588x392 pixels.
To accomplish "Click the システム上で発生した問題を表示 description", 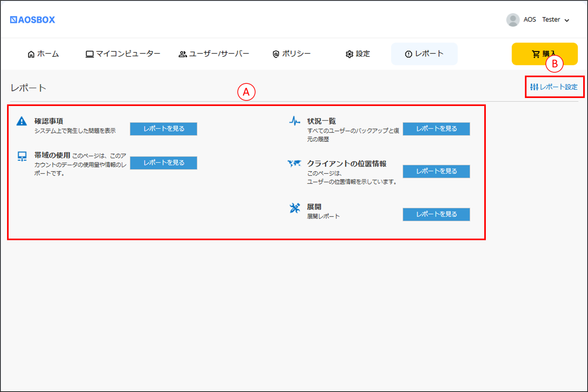I will tap(75, 131).
